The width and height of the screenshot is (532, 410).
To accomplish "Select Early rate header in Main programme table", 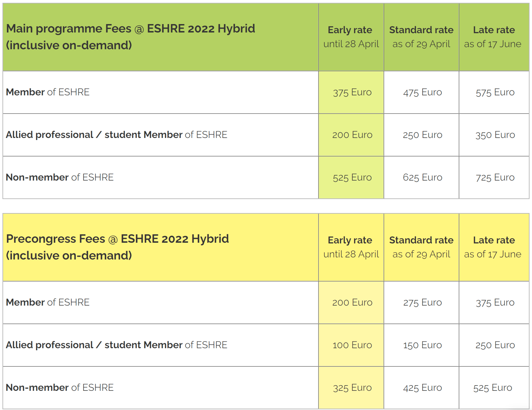I will pyautogui.click(x=351, y=37).
